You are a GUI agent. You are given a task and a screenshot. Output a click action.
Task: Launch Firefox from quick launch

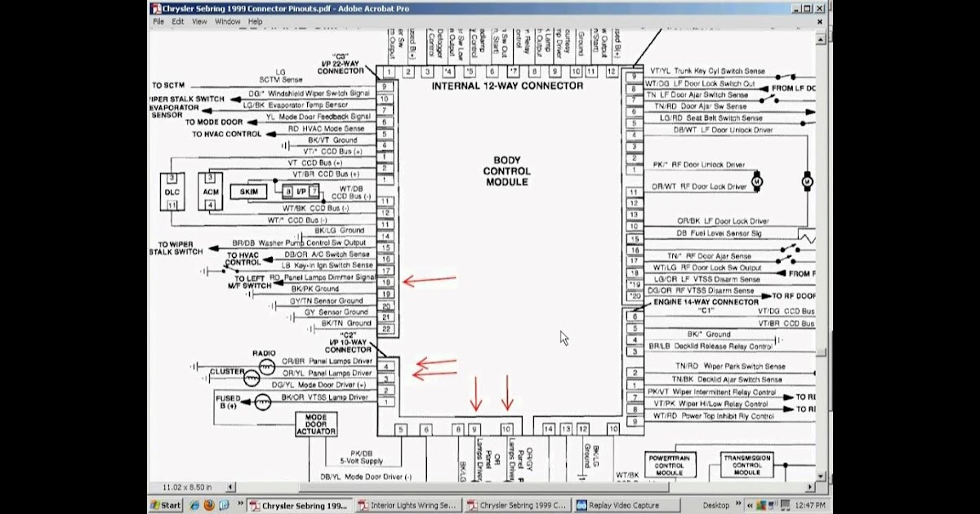(x=208, y=505)
